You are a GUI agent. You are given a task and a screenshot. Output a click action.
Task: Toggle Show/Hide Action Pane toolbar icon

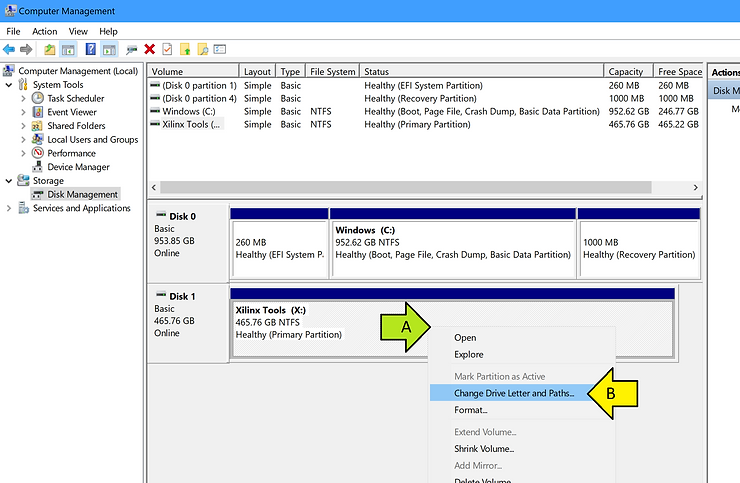[109, 49]
